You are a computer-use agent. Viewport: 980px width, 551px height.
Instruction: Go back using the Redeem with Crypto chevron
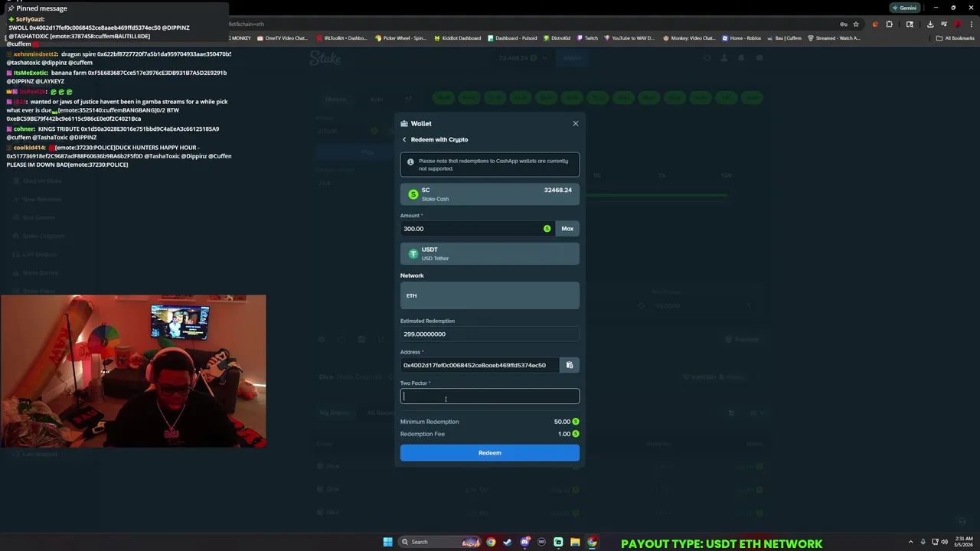[x=404, y=139]
